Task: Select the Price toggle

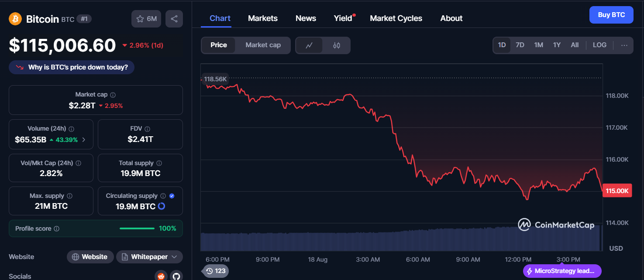Action: (218, 45)
